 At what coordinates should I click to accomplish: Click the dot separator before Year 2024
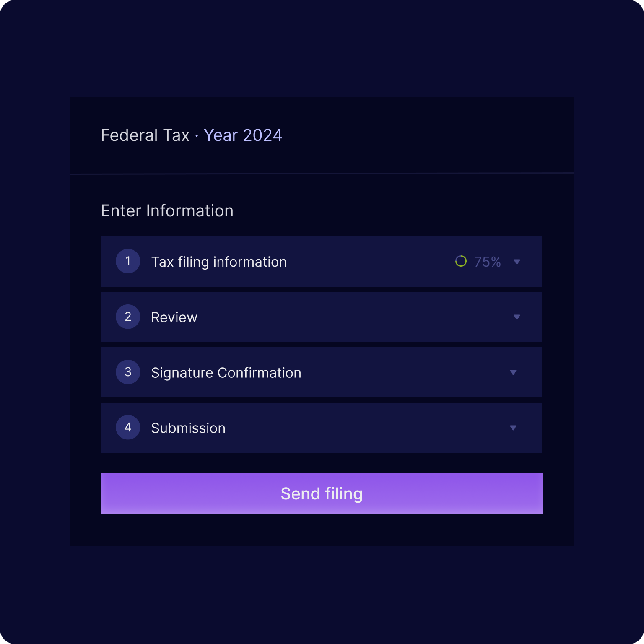tap(197, 136)
